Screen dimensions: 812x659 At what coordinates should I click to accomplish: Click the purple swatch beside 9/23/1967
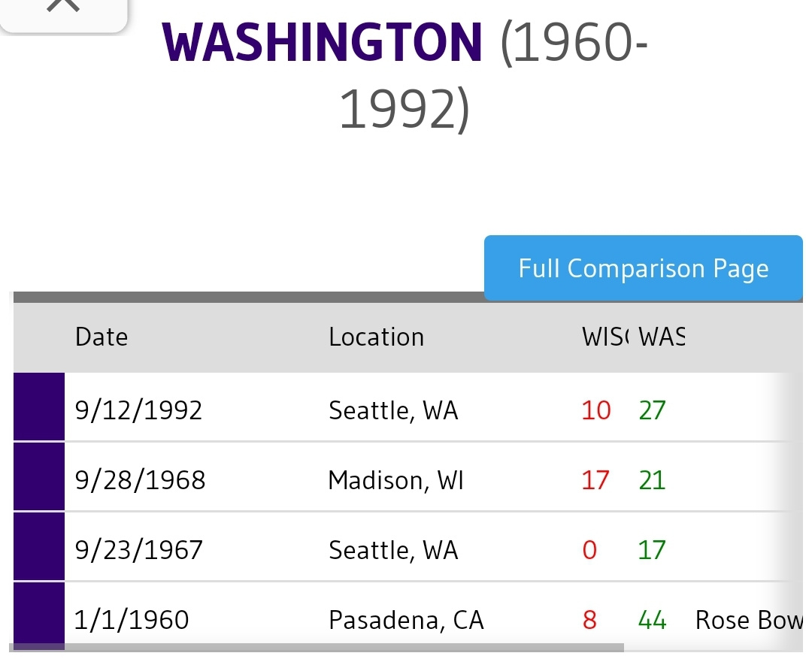(x=39, y=546)
